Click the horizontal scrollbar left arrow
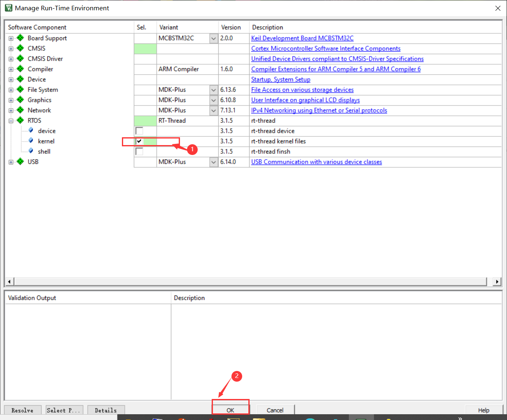The width and height of the screenshot is (507, 420). 9,282
